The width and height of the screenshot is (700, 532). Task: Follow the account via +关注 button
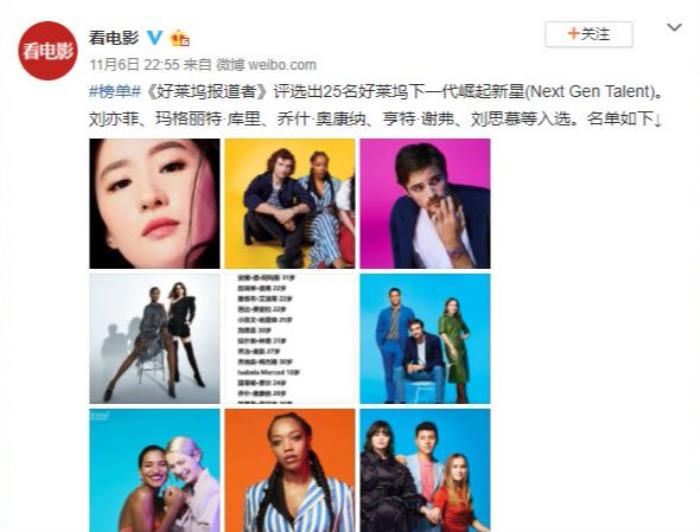point(588,34)
